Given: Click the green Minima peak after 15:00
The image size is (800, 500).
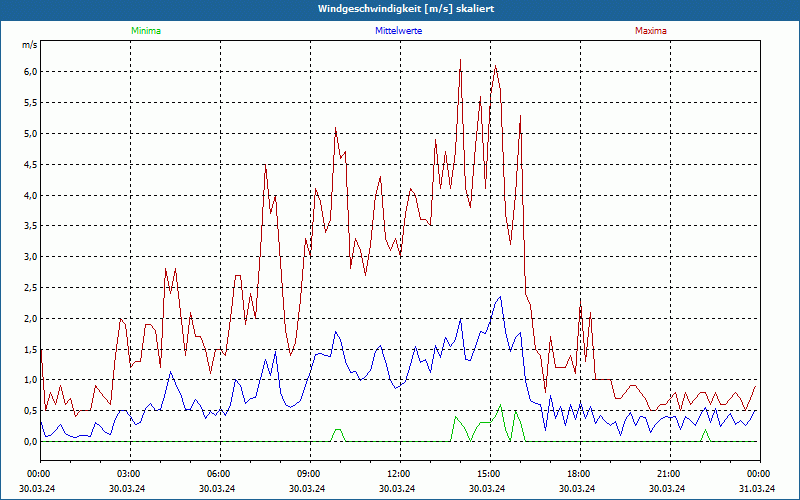Looking at the screenshot, I should coord(501,405).
